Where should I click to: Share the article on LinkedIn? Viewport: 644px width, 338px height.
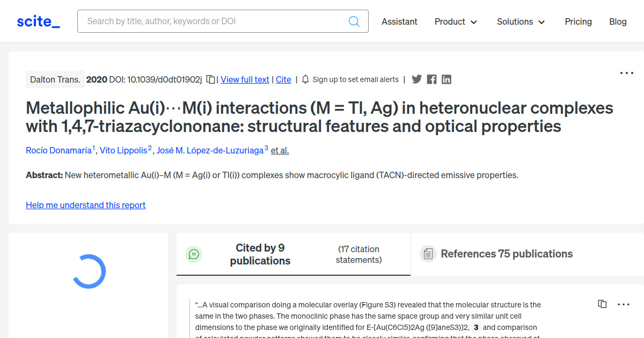tap(446, 79)
